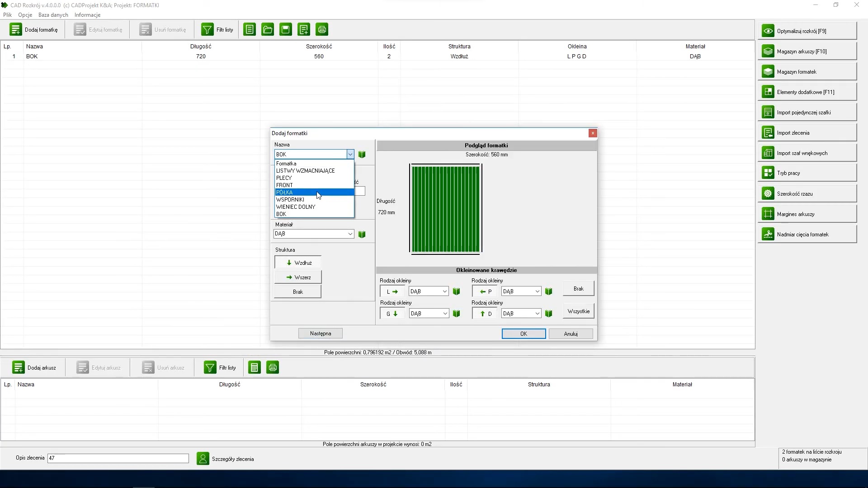This screenshot has height=488, width=868.
Task: Toggle the left edge banding L button
Action: click(392, 291)
